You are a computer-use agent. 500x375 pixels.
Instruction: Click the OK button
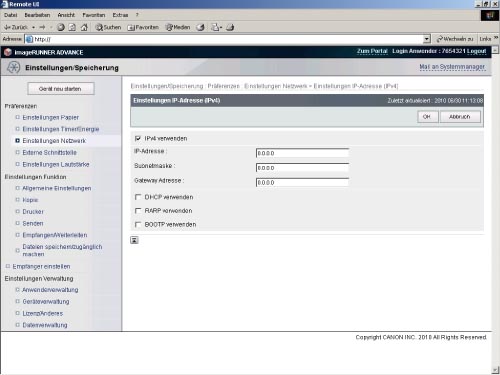[428, 117]
